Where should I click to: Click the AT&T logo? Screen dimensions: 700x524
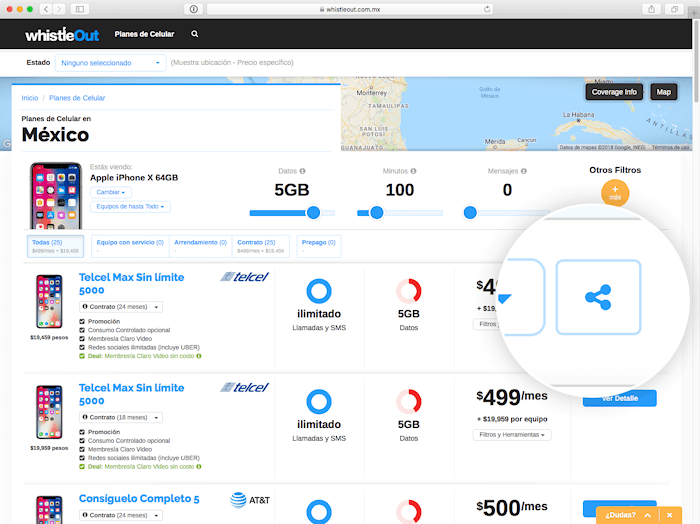[250, 500]
